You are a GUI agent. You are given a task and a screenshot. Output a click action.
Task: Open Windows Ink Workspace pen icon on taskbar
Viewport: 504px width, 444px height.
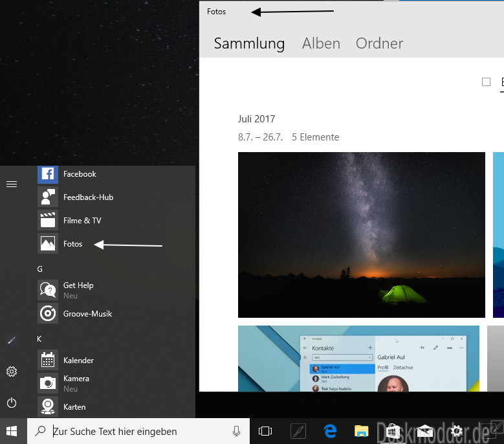[x=298, y=431]
